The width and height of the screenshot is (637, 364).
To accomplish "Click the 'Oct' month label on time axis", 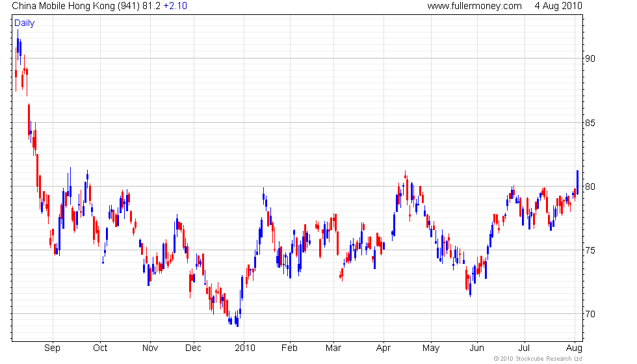I will (x=100, y=348).
